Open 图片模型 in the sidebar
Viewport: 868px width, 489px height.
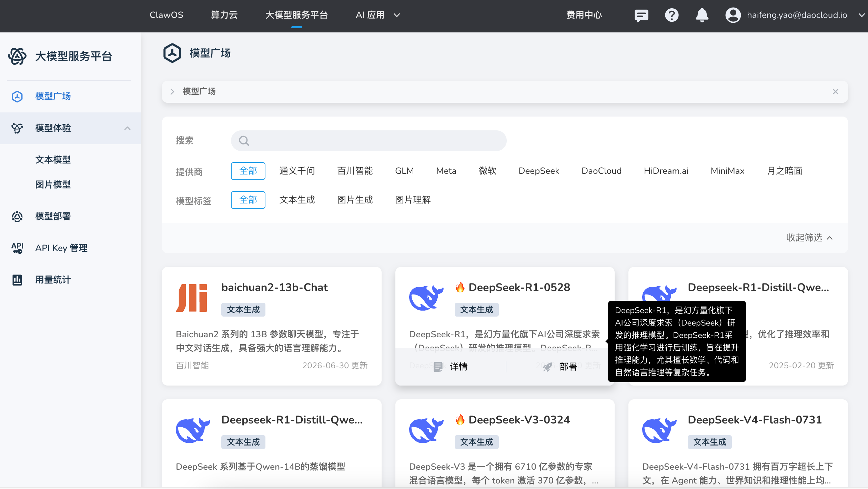pos(53,184)
